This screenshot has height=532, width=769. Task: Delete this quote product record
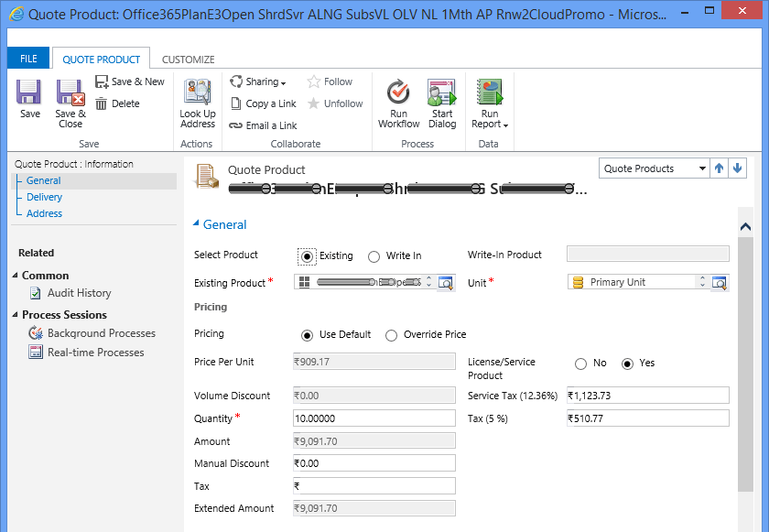117,103
